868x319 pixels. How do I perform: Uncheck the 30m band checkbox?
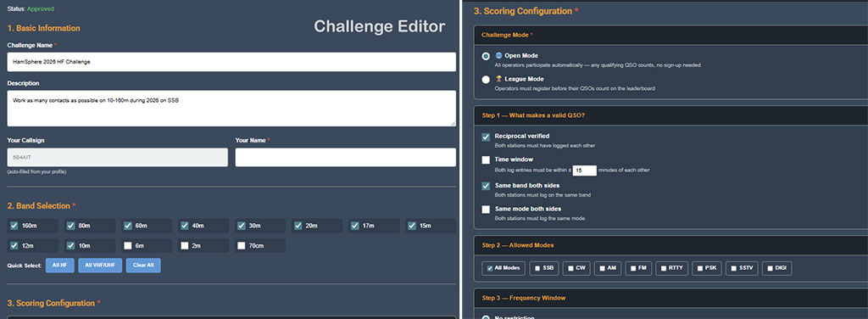click(x=242, y=226)
